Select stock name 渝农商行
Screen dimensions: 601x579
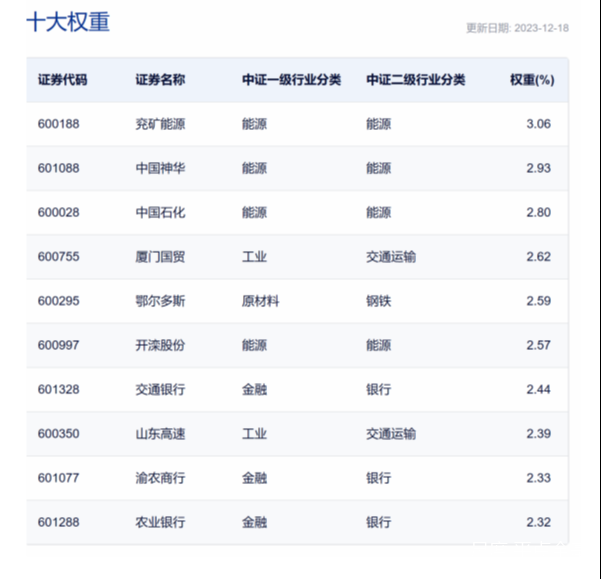(160, 478)
